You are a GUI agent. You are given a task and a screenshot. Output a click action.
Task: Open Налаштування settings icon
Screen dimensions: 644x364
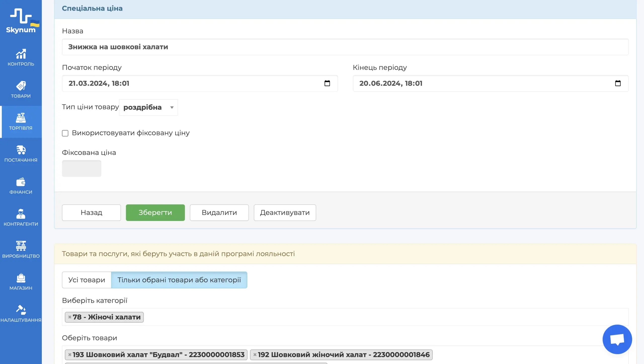[21, 310]
